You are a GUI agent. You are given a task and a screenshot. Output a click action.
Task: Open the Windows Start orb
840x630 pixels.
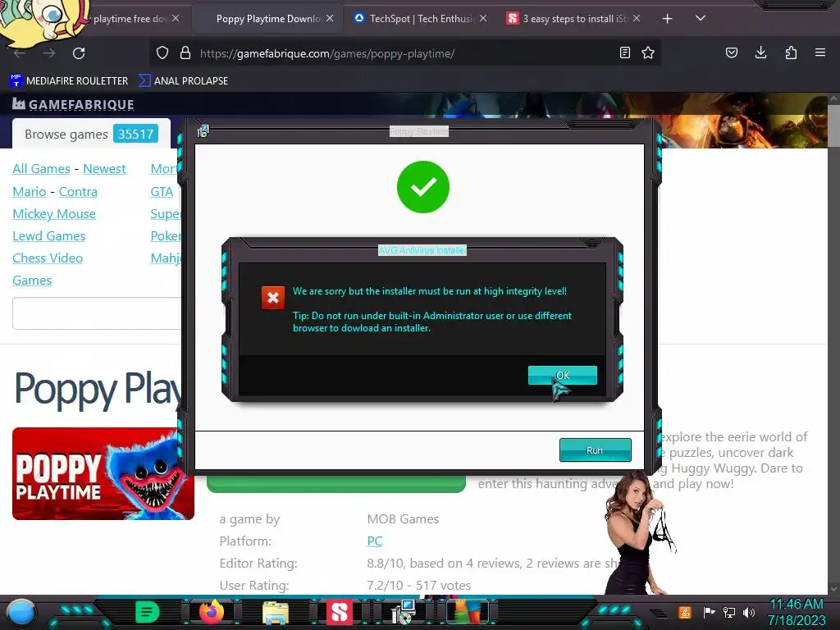[x=21, y=612]
